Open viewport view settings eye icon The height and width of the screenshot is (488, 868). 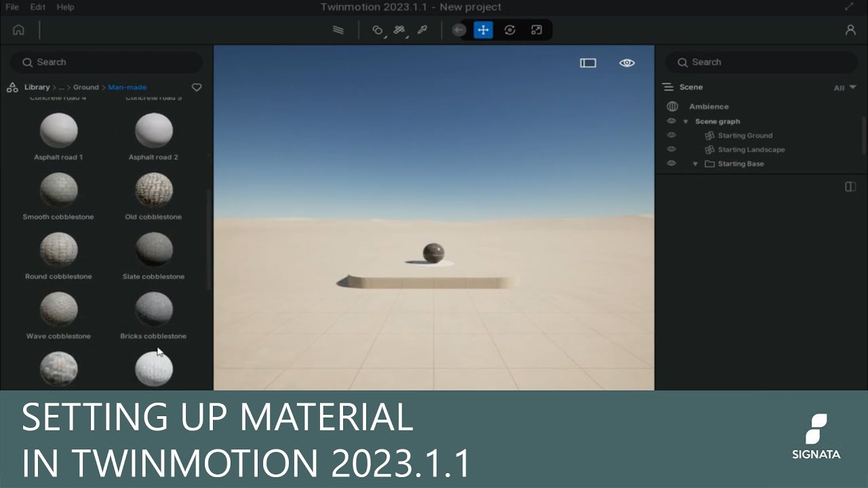[x=627, y=63]
